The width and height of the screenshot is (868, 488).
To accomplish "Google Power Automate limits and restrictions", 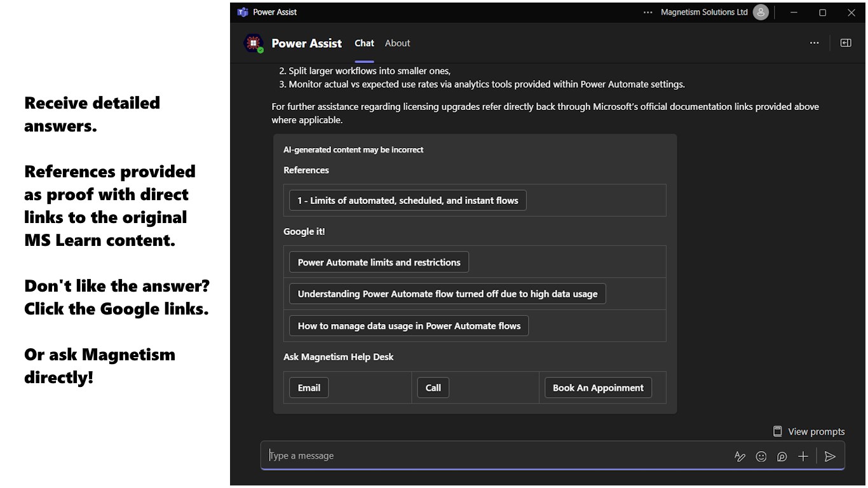I will click(x=379, y=262).
